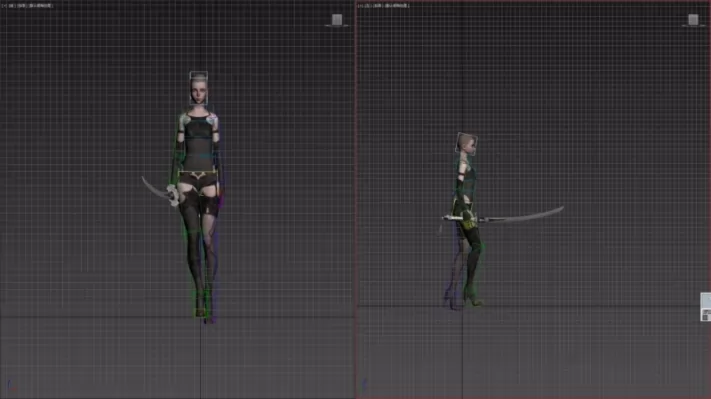This screenshot has height=399, width=711.
Task: Click the axis tripod in front viewport corner
Action: click(12, 386)
